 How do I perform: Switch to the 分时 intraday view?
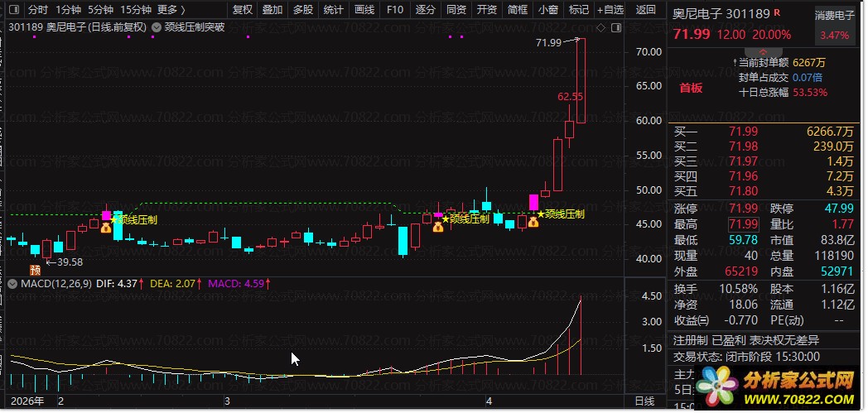[38, 10]
